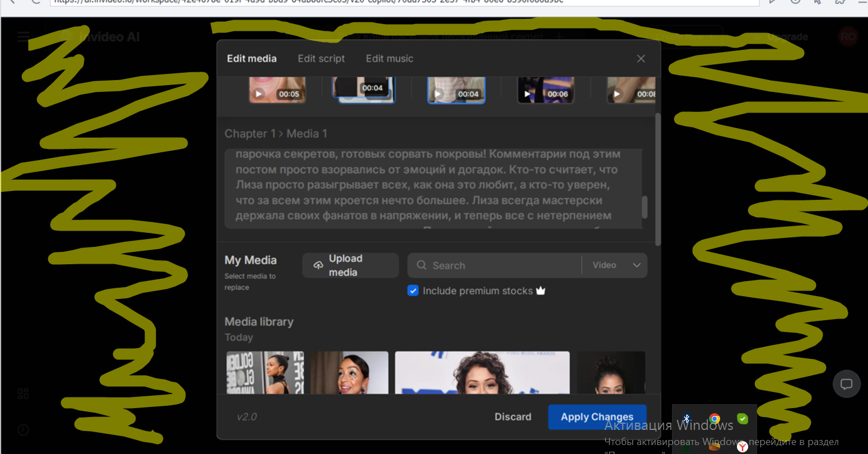Open the hamburger menu in invideo AI header

coord(23,37)
